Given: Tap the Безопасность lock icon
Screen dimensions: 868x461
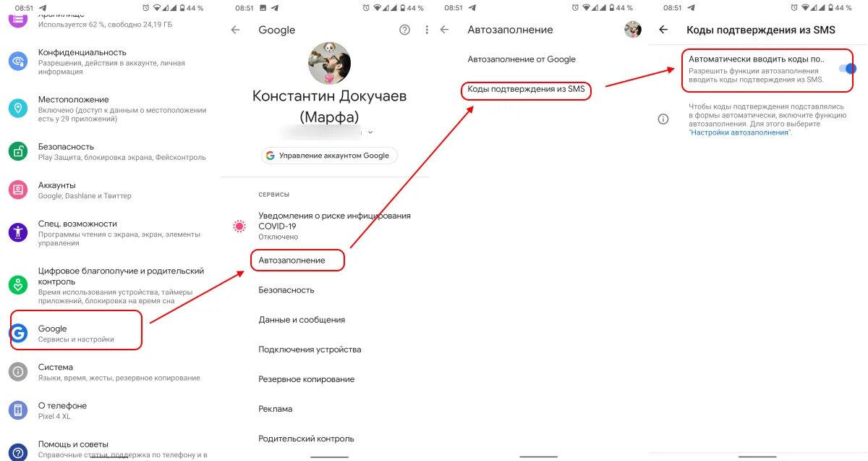Looking at the screenshot, I should pyautogui.click(x=18, y=151).
